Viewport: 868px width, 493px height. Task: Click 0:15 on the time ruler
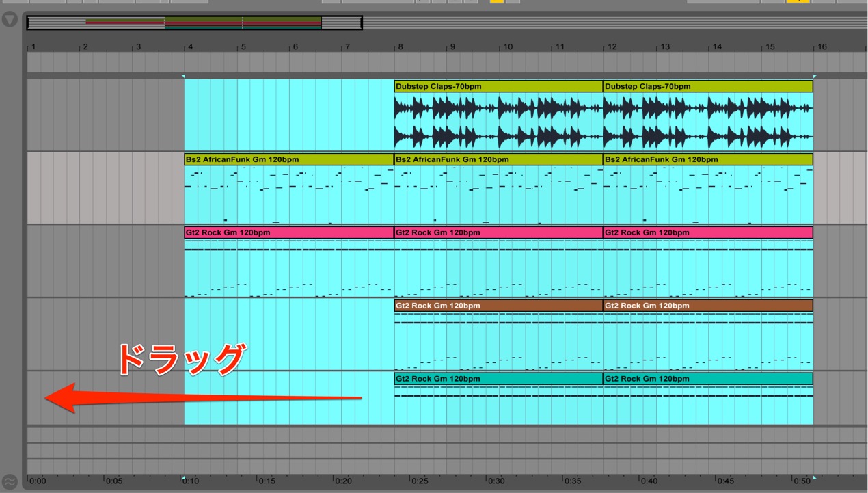[267, 481]
